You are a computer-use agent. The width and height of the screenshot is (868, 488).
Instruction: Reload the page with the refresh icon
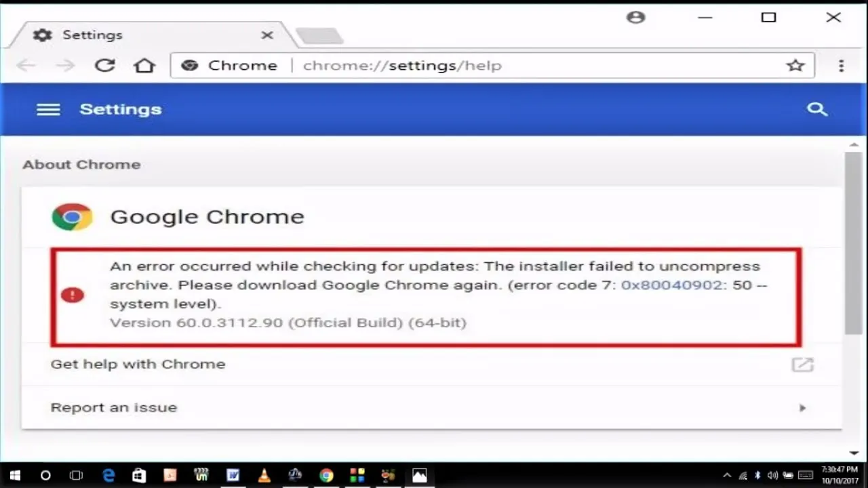coord(104,65)
